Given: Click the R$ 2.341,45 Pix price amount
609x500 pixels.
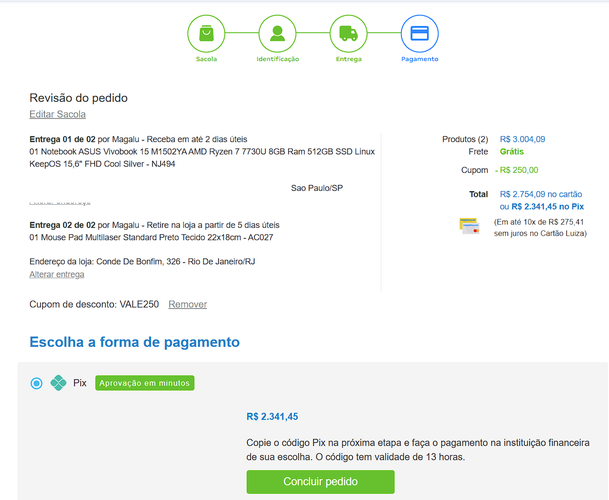Looking at the screenshot, I should tap(272, 417).
